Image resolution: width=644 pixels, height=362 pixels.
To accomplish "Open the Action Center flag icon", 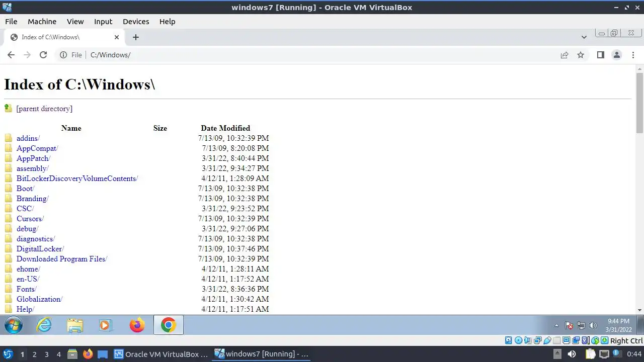I will 569,326.
